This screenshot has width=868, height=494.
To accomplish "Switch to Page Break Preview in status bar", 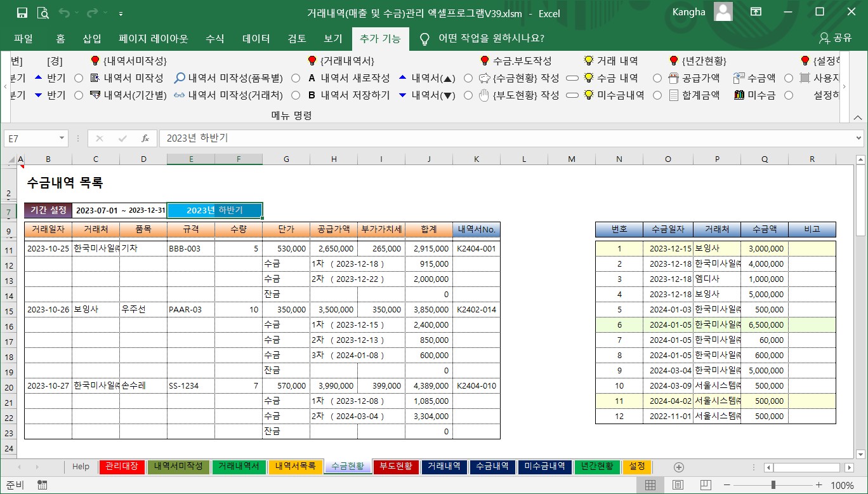I will [x=706, y=486].
